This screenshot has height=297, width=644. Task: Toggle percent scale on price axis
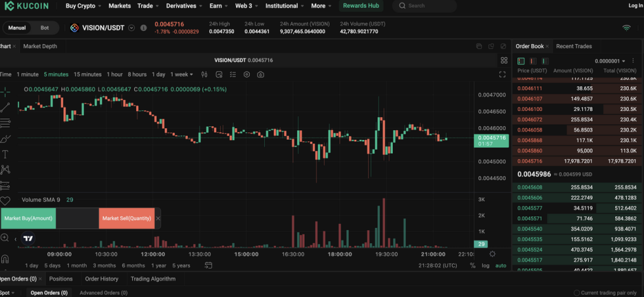point(473,266)
